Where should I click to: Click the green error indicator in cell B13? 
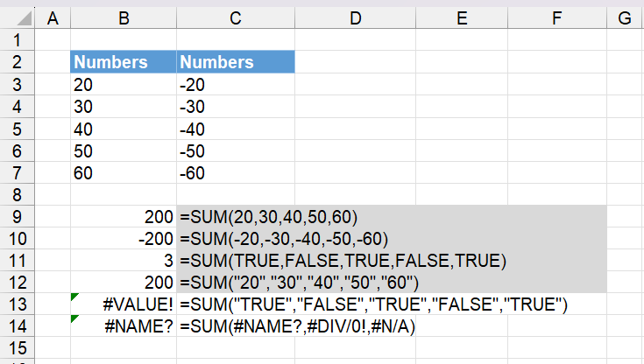(x=74, y=297)
